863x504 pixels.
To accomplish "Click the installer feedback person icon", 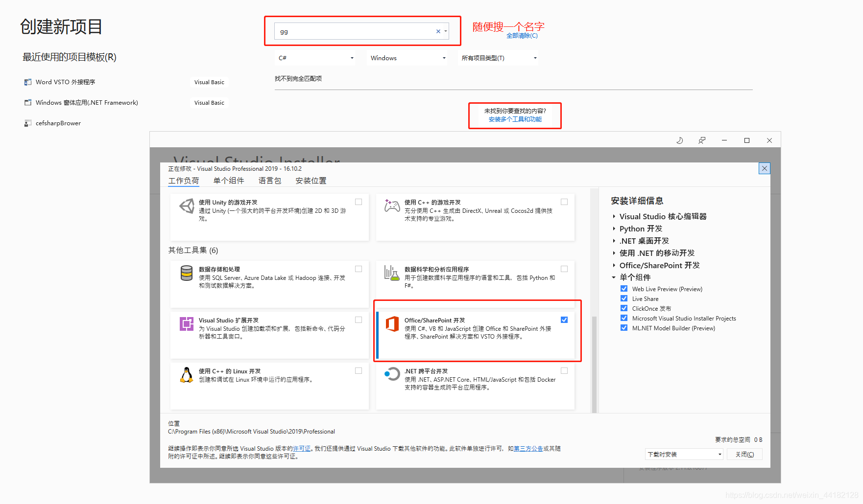I will [x=702, y=140].
